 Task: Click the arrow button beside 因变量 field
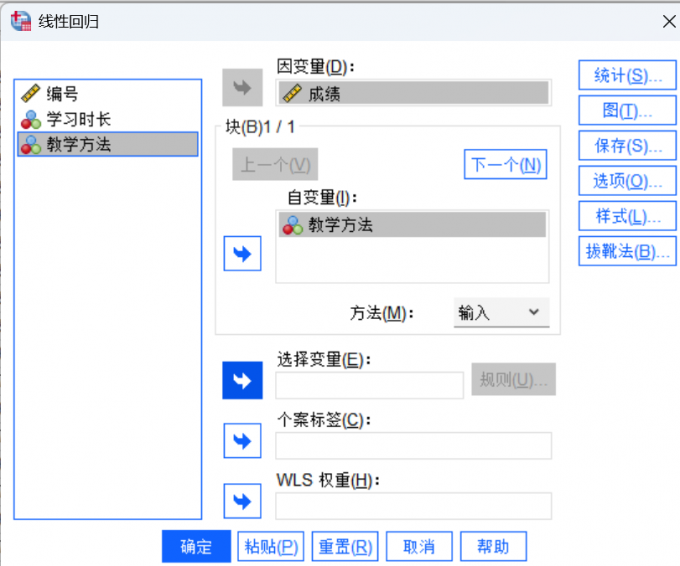point(242,88)
